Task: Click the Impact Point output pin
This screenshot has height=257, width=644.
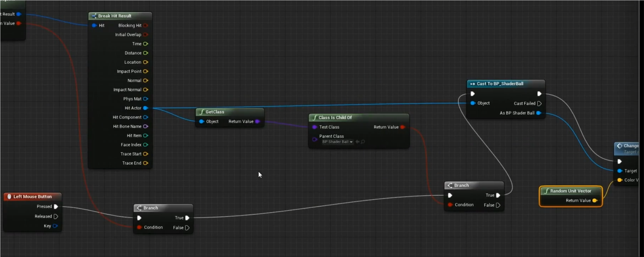Action: 146,71
